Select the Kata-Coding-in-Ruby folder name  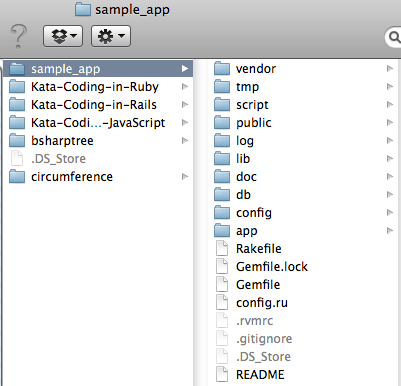pos(95,87)
